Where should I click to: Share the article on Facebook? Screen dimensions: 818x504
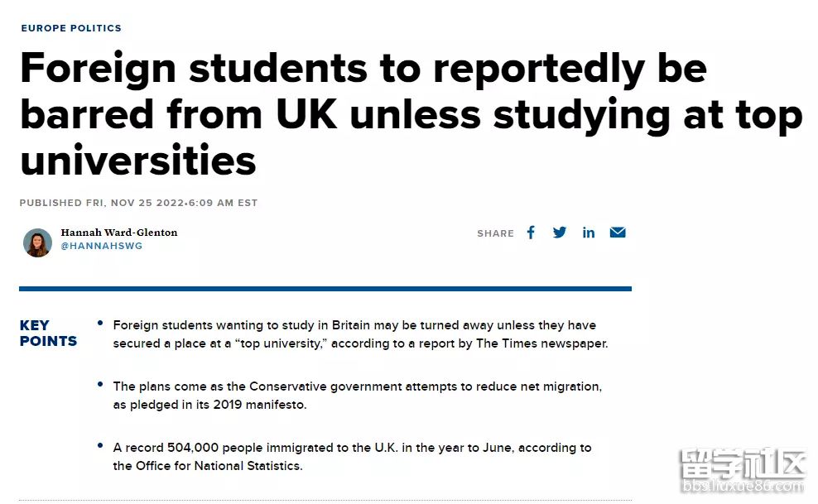tap(531, 233)
